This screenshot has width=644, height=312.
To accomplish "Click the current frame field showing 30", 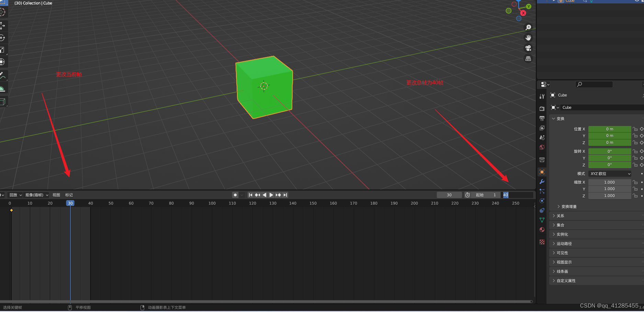I will 449,195.
